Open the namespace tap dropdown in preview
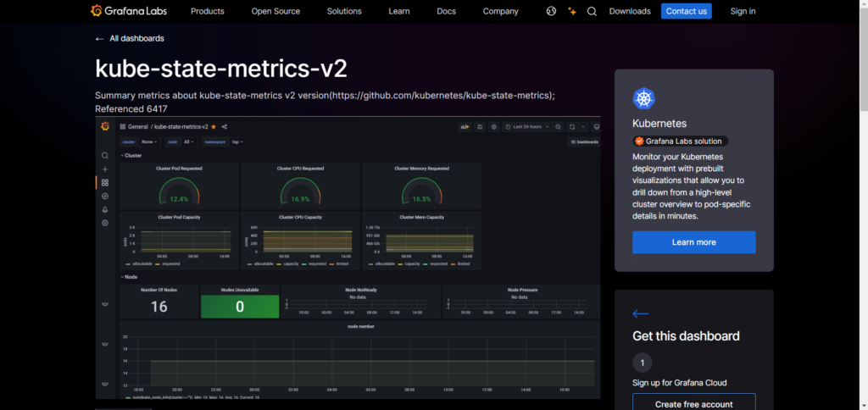Viewport: 868px width, 410px height. [x=237, y=141]
